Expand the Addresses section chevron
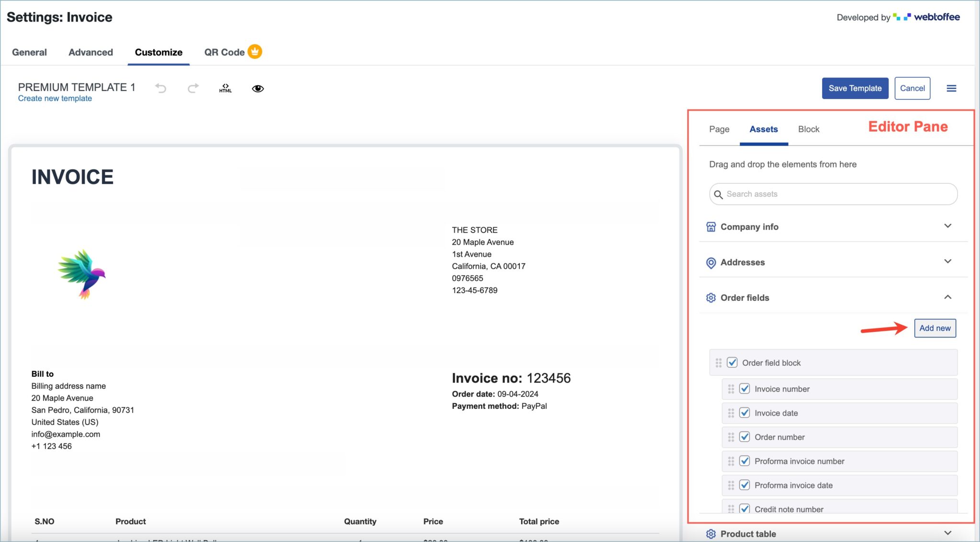The image size is (980, 542). [x=947, y=261]
